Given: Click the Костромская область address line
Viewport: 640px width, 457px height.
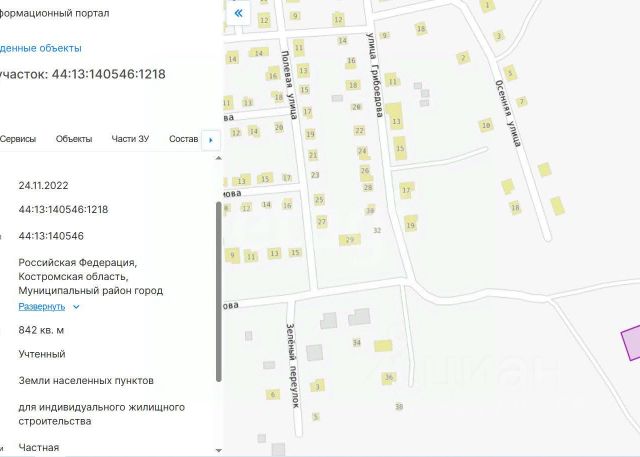Looking at the screenshot, I should 73,277.
